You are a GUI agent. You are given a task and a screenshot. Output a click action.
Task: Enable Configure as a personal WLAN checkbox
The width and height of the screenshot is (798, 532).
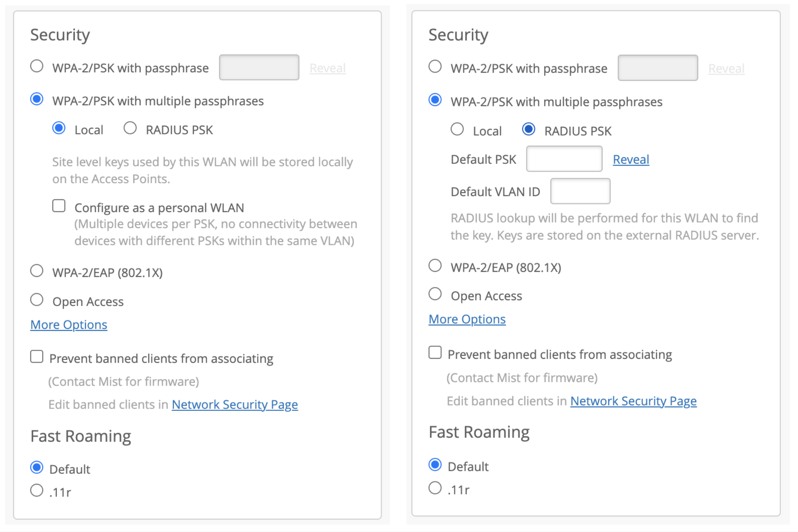tap(59, 206)
